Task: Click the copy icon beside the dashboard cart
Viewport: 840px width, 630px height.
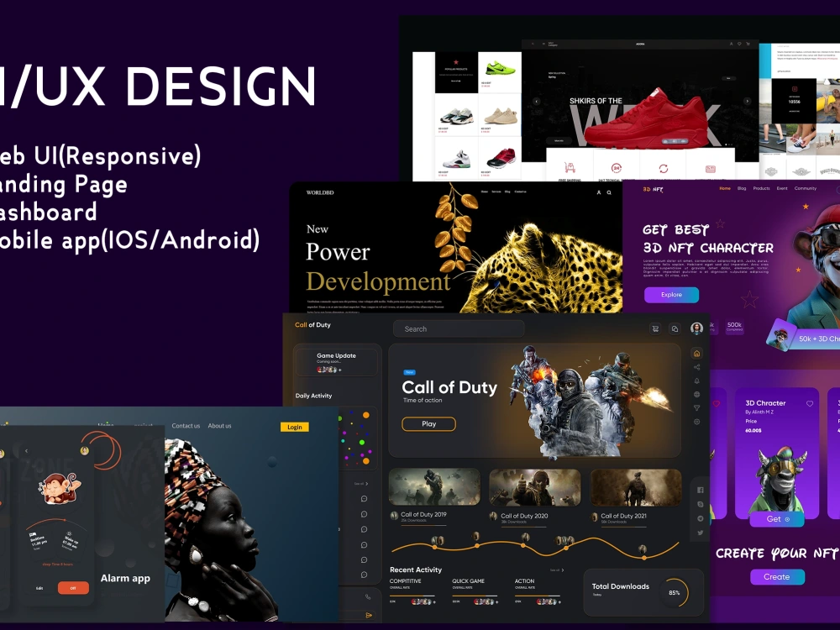Action: pyautogui.click(x=675, y=328)
